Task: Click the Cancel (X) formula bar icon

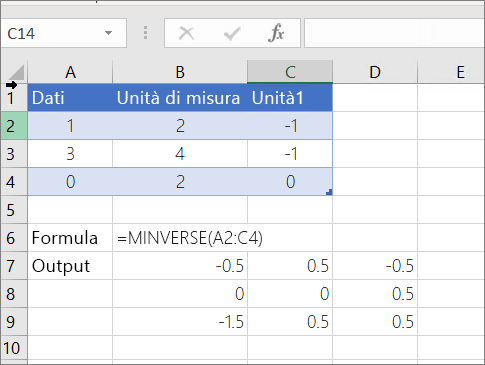Action: 186,33
